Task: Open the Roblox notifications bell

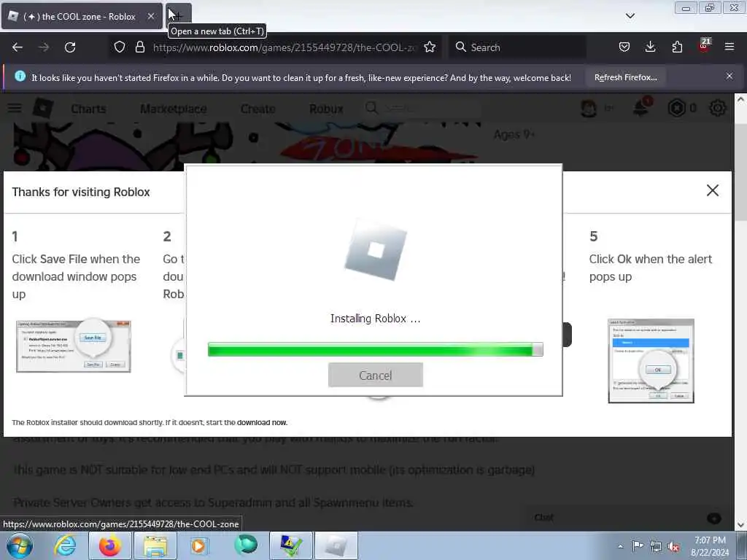Action: pos(641,109)
